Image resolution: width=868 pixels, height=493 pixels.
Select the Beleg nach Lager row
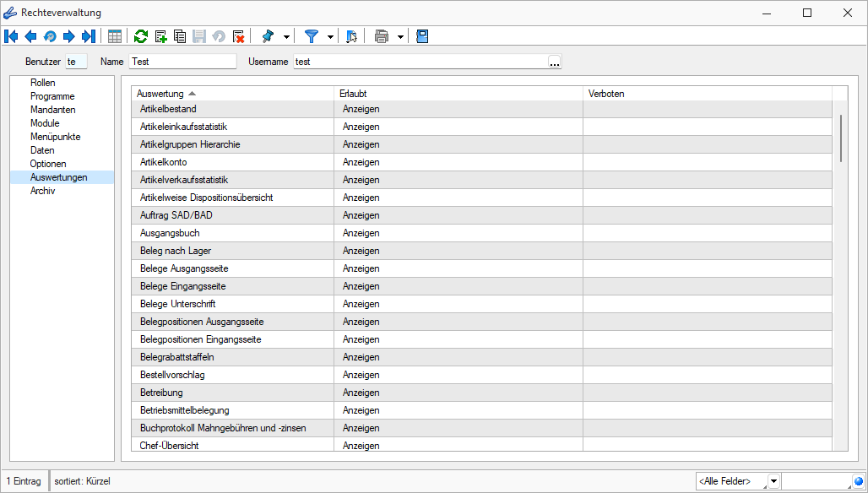tap(481, 251)
